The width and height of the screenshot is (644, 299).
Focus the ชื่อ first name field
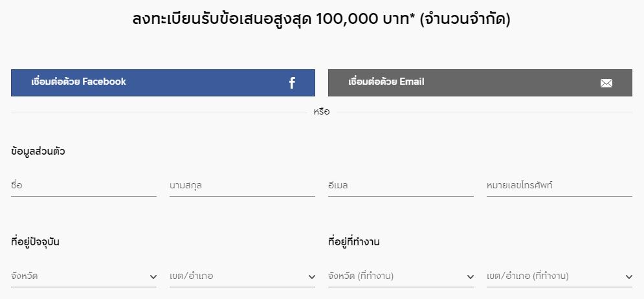(x=83, y=186)
